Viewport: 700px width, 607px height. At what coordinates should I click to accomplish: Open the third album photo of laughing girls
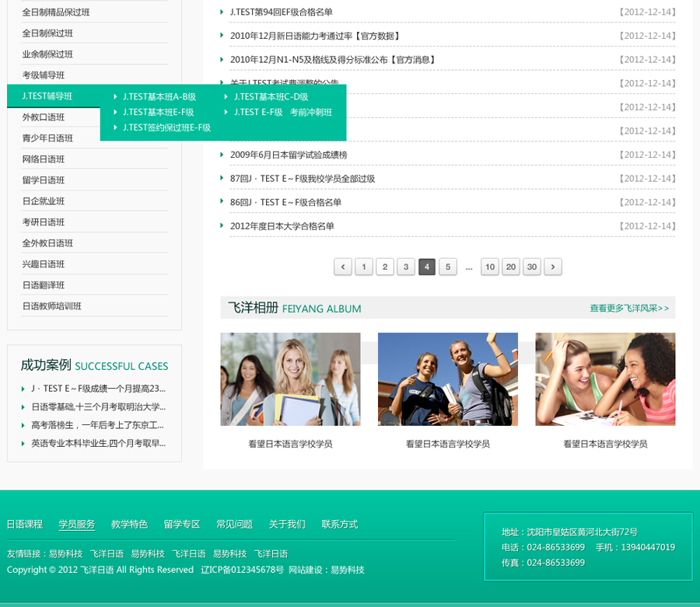(x=605, y=379)
